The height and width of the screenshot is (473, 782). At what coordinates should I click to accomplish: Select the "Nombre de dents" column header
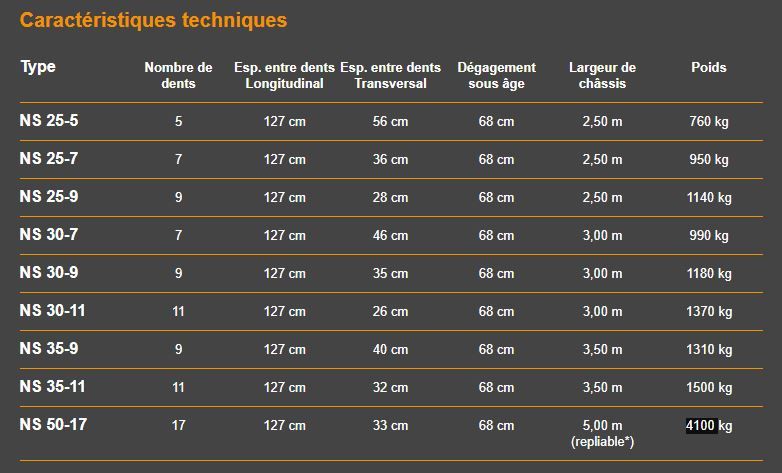pyautogui.click(x=178, y=75)
